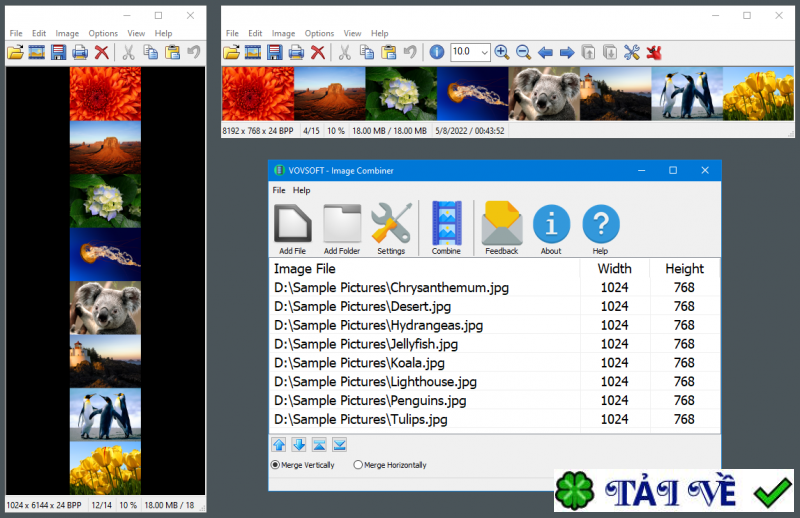Click the red mascot icon in top-right viewer

[654, 52]
